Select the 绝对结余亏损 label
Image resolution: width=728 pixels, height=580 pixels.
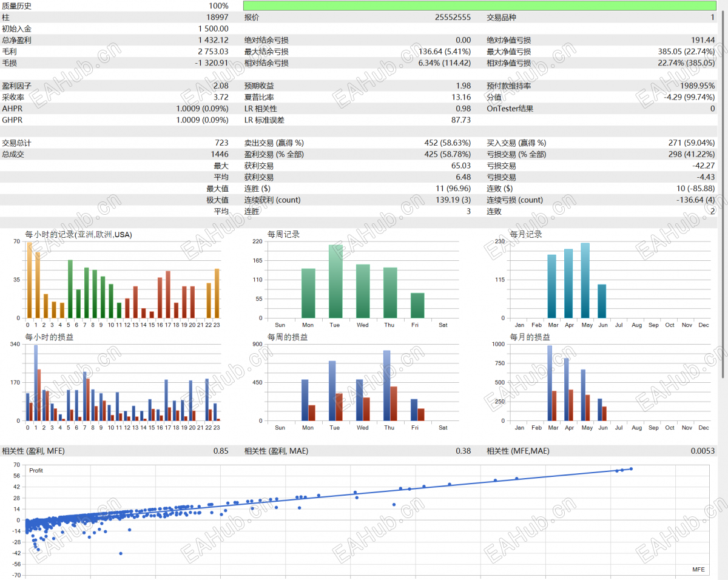(x=266, y=41)
